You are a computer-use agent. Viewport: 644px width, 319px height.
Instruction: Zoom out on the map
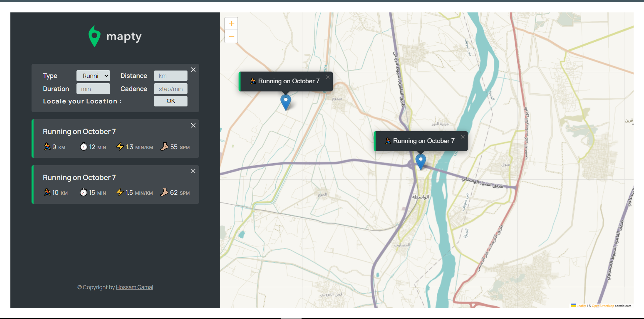tap(231, 36)
